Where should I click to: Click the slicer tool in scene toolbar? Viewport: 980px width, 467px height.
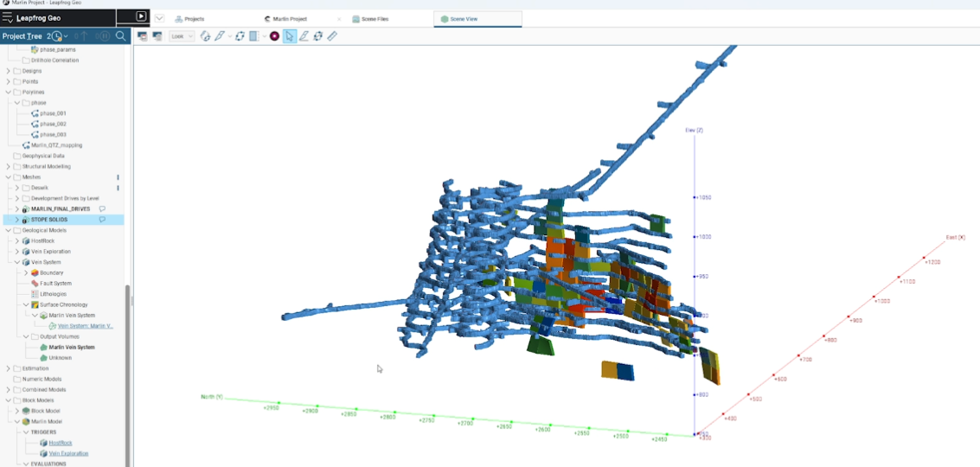(253, 36)
